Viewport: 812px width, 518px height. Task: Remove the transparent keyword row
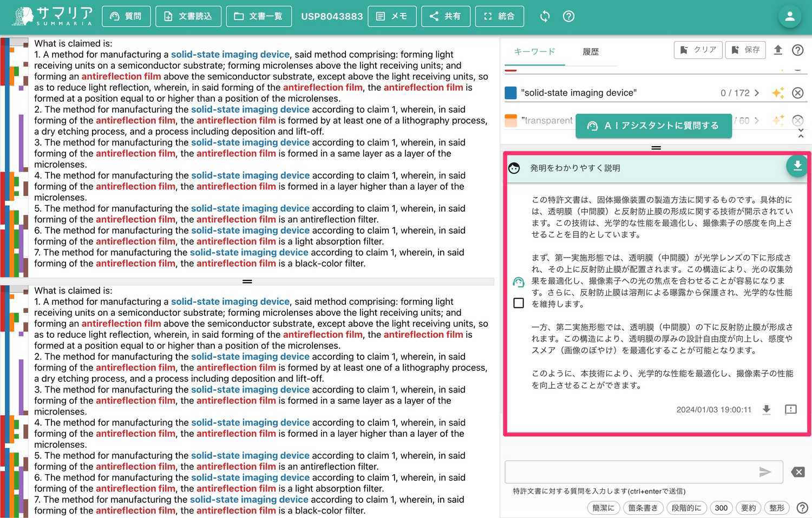click(x=797, y=120)
